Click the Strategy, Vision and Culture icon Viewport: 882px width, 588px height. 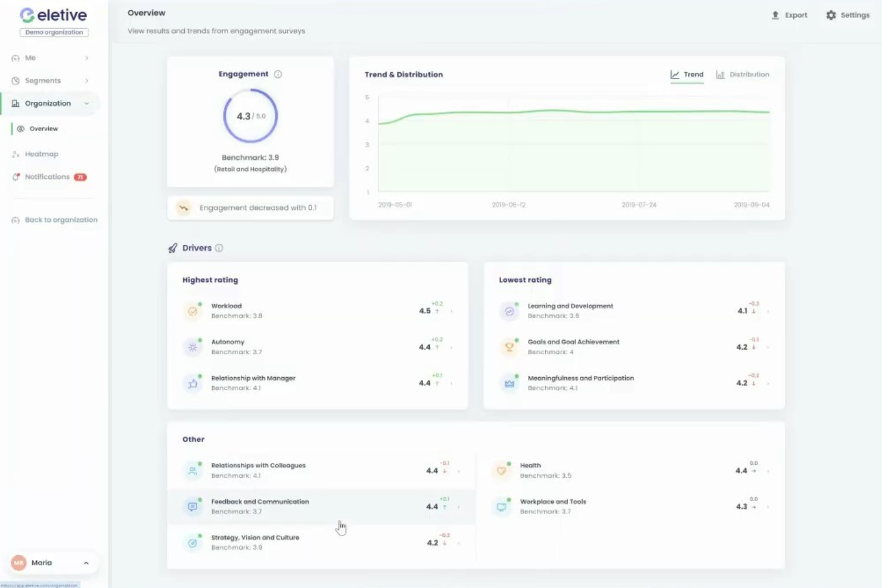click(192, 543)
